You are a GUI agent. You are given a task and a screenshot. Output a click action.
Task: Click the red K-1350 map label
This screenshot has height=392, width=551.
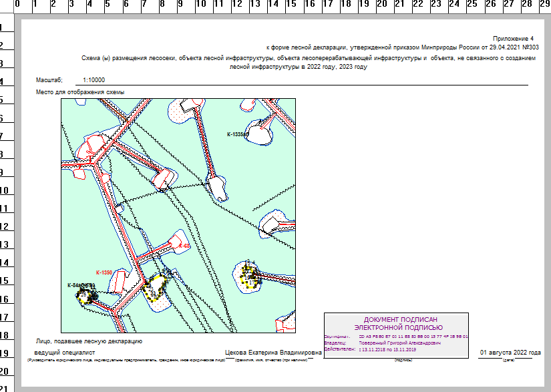(103, 272)
